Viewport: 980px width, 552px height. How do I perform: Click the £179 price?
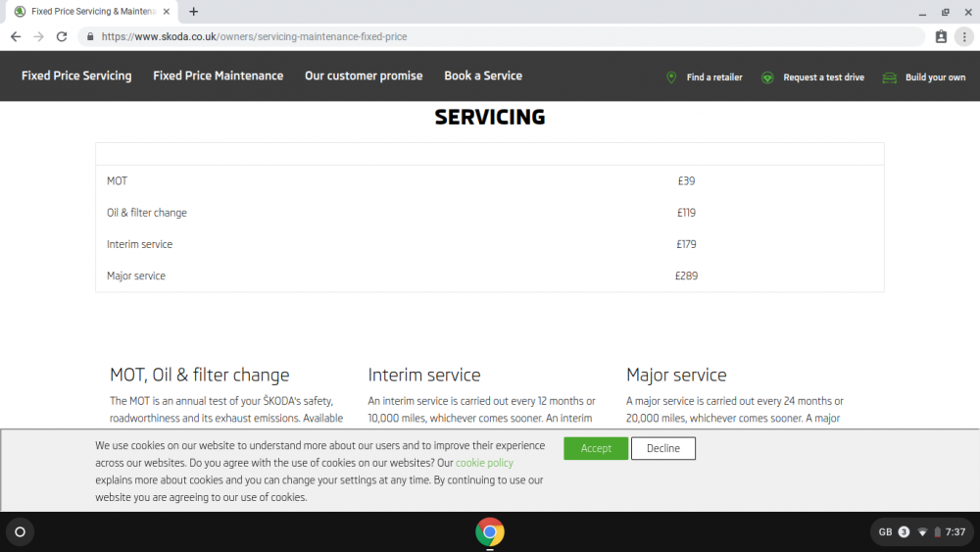pos(686,244)
